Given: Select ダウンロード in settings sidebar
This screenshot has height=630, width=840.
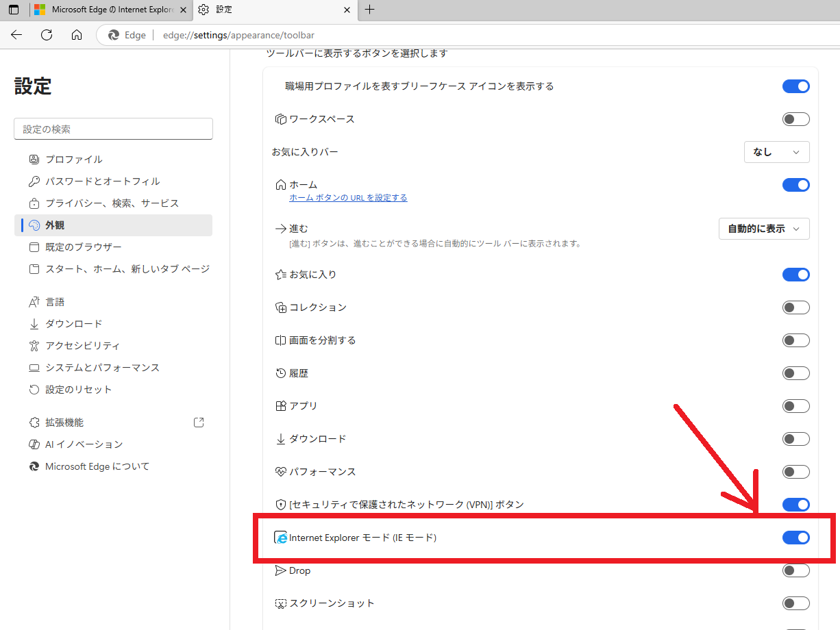Looking at the screenshot, I should 73,324.
